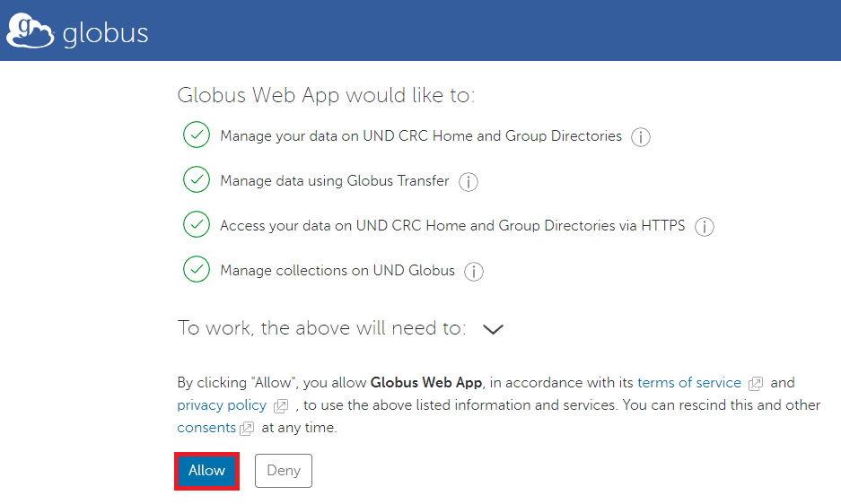The height and width of the screenshot is (504, 841).
Task: Click external-link icon next to terms of service
Action: [756, 384]
